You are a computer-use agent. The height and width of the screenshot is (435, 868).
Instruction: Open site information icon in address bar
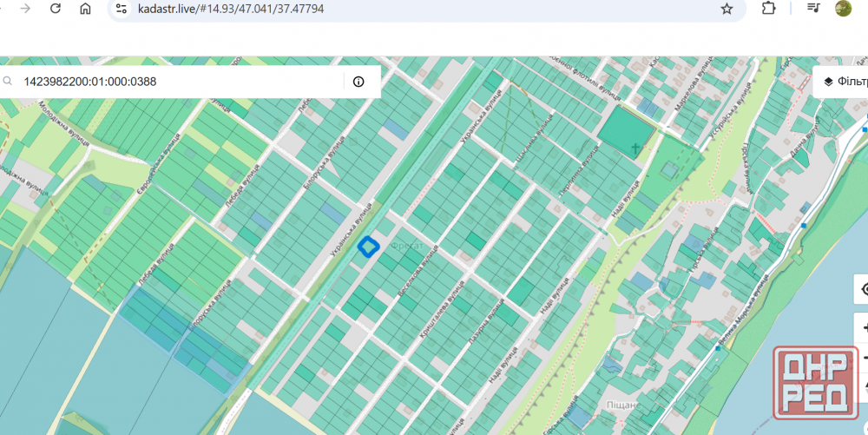click(122, 9)
